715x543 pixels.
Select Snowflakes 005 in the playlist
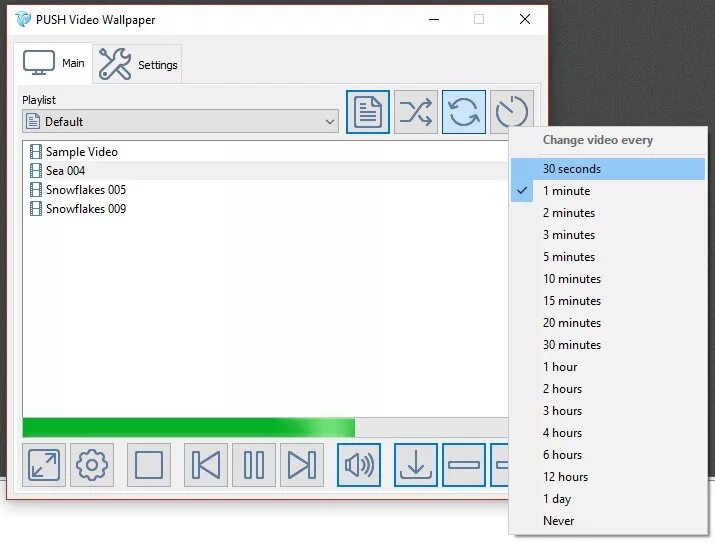[x=265, y=190]
